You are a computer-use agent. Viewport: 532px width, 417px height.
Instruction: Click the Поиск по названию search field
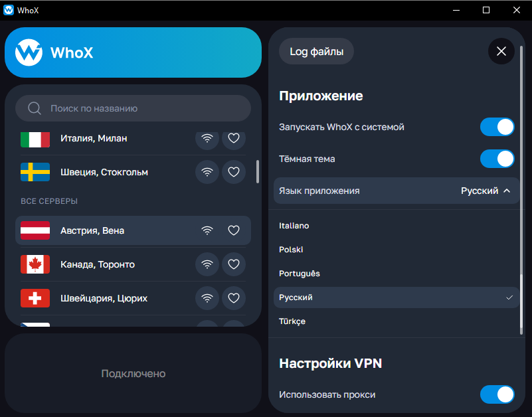pyautogui.click(x=133, y=108)
